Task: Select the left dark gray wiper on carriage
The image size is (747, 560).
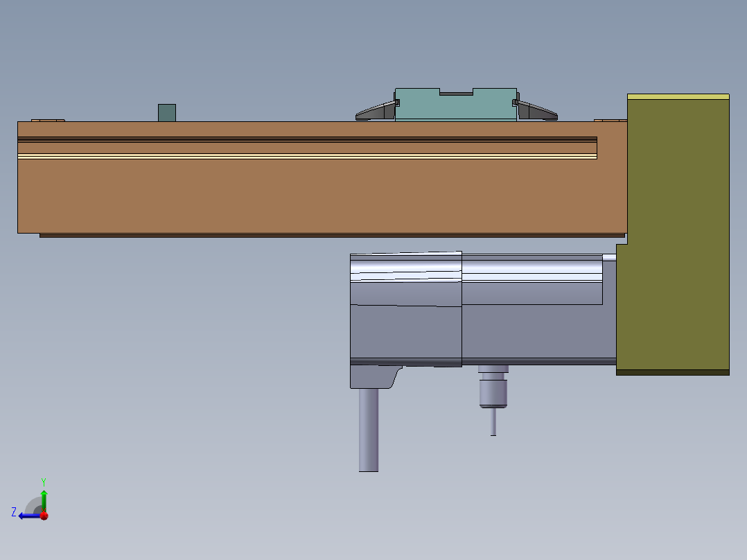Action: (376, 111)
